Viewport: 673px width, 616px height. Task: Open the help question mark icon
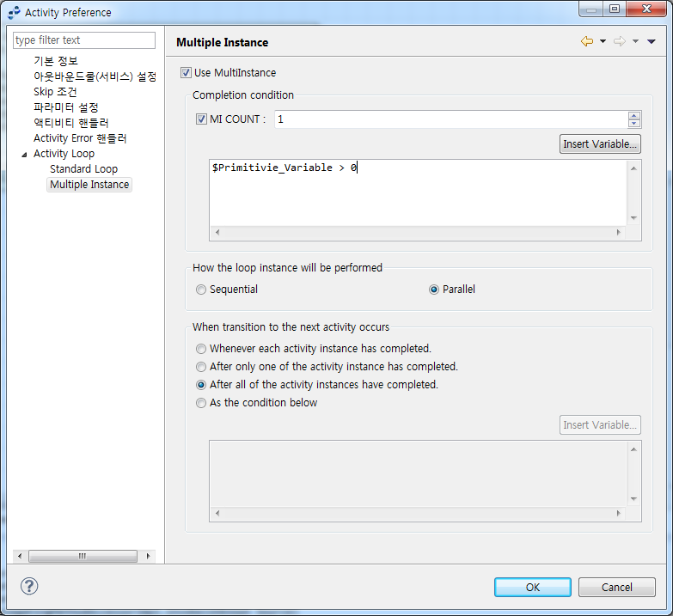coord(29,586)
